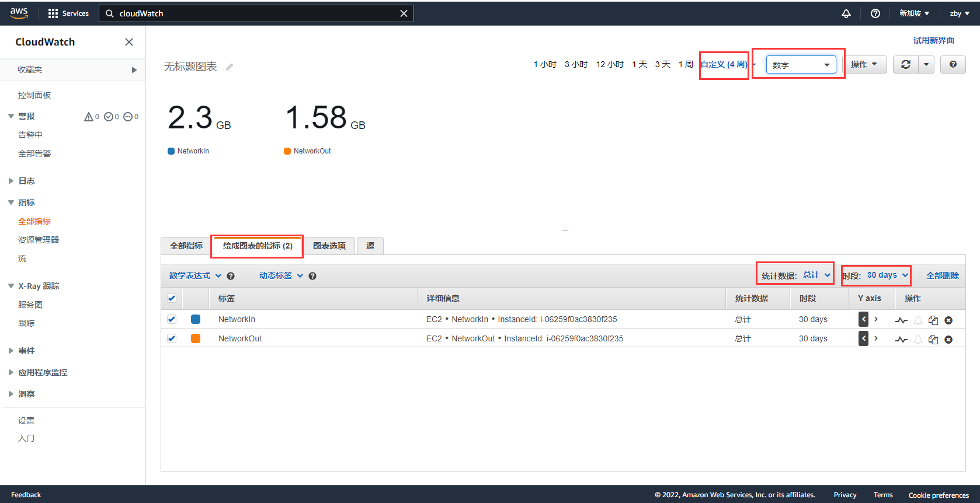Viewport: 980px width, 503px height.
Task: Create alarm for NetworkIn metric
Action: 918,320
